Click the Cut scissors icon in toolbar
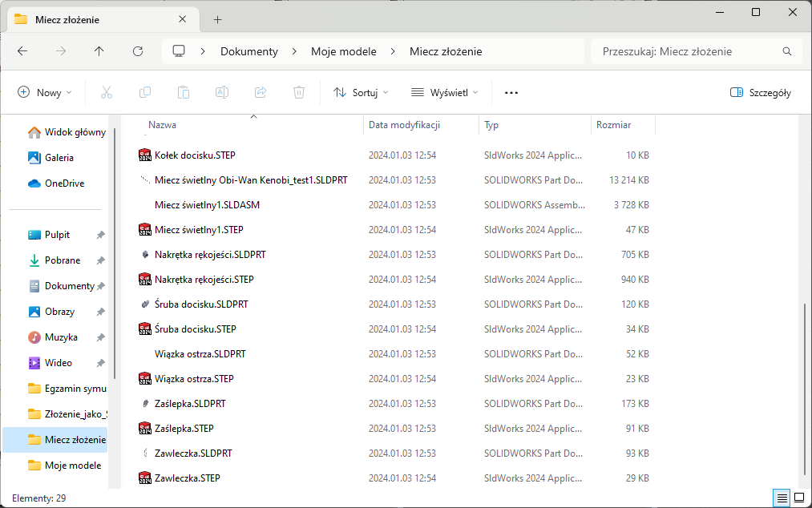 click(x=107, y=93)
